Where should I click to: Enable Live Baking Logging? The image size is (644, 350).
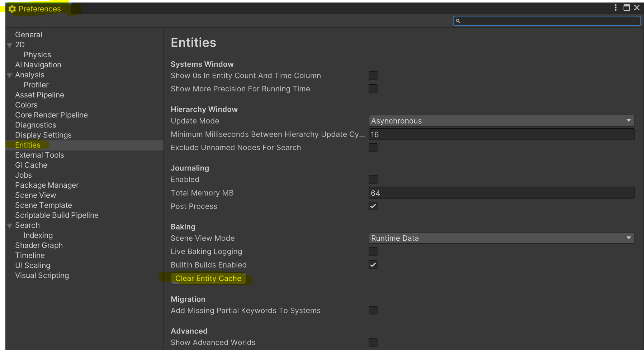point(373,251)
